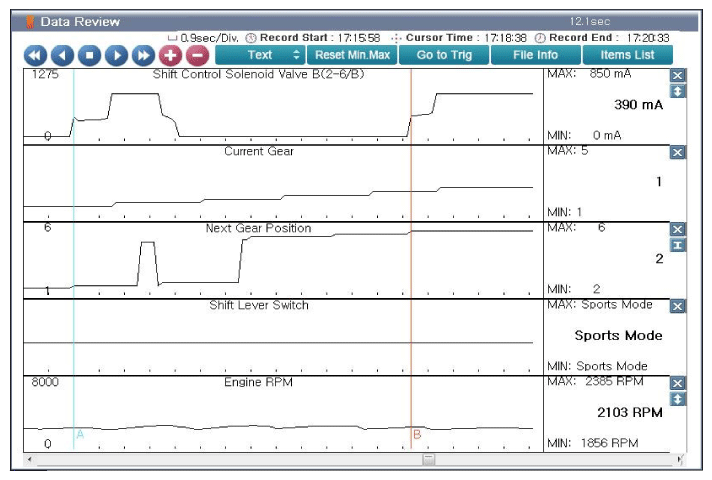Click the MIN: 1856 RPM readout
The height and width of the screenshot is (480, 712).
pos(593,443)
